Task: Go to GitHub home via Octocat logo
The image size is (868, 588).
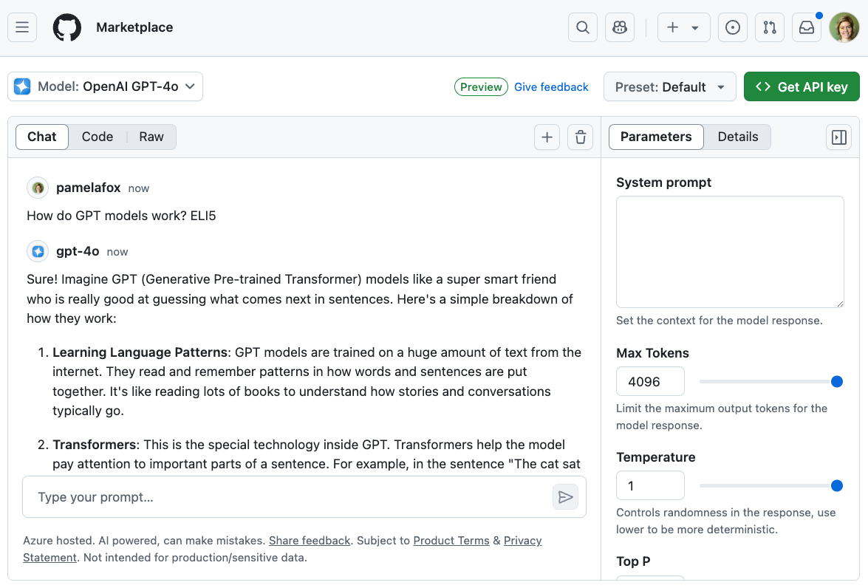Action: pos(67,27)
